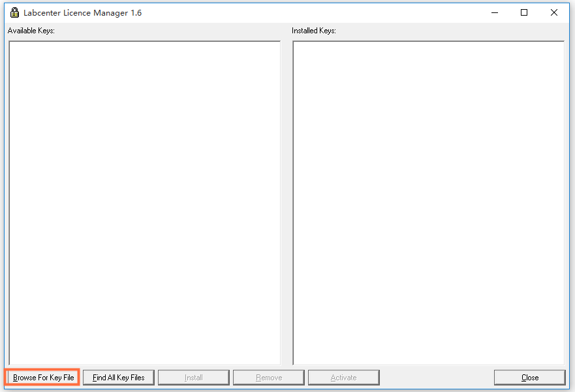The image size is (575, 392).
Task: Click inside the Installed Keys list box
Action: click(428, 202)
